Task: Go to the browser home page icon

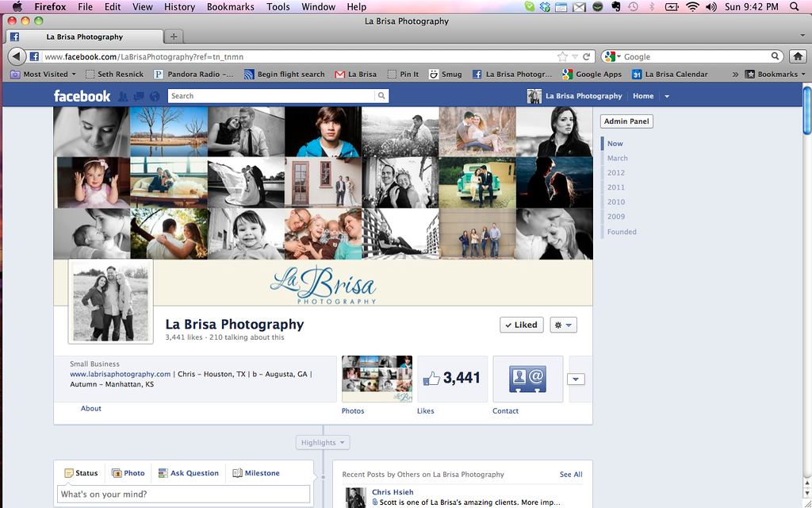Action: click(x=798, y=56)
